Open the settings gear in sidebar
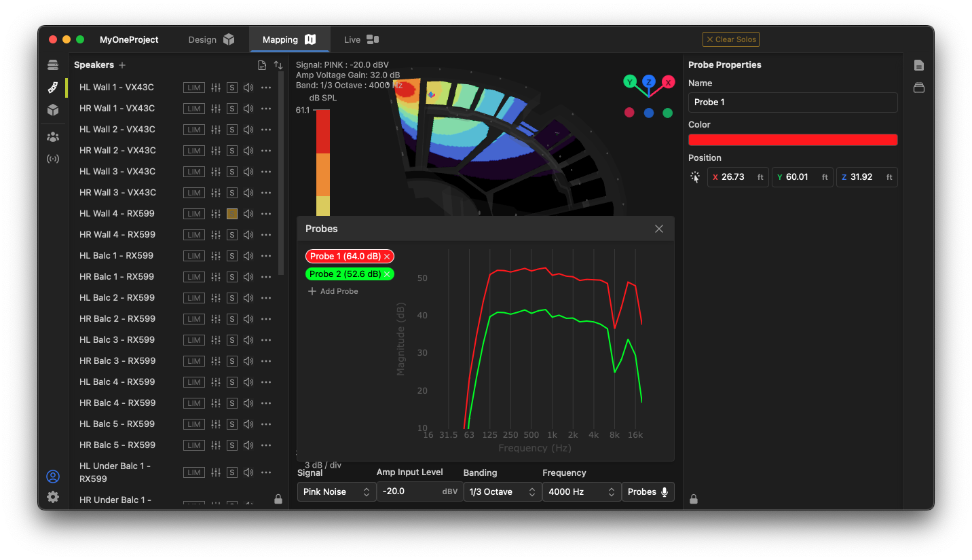The height and width of the screenshot is (560, 972). (53, 497)
